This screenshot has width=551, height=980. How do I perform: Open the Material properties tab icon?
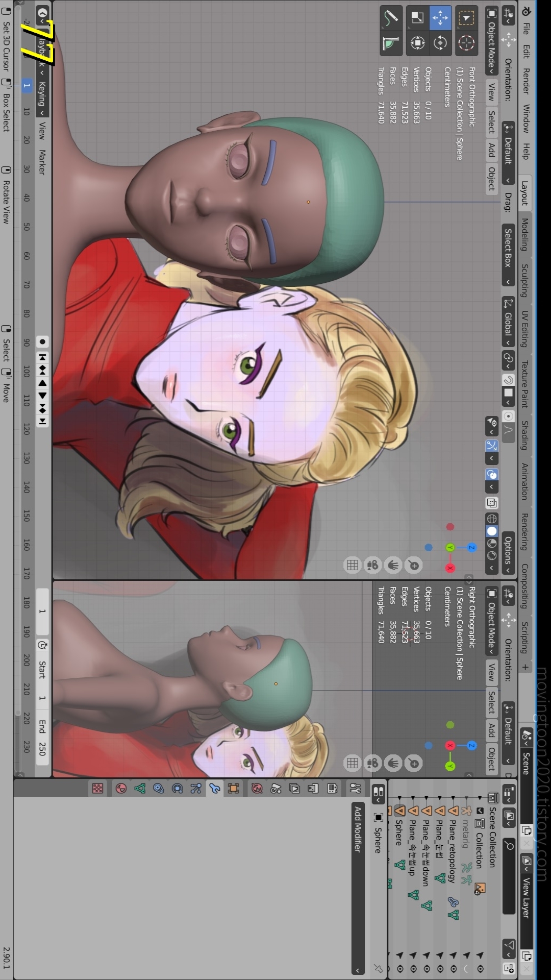pyautogui.click(x=121, y=789)
